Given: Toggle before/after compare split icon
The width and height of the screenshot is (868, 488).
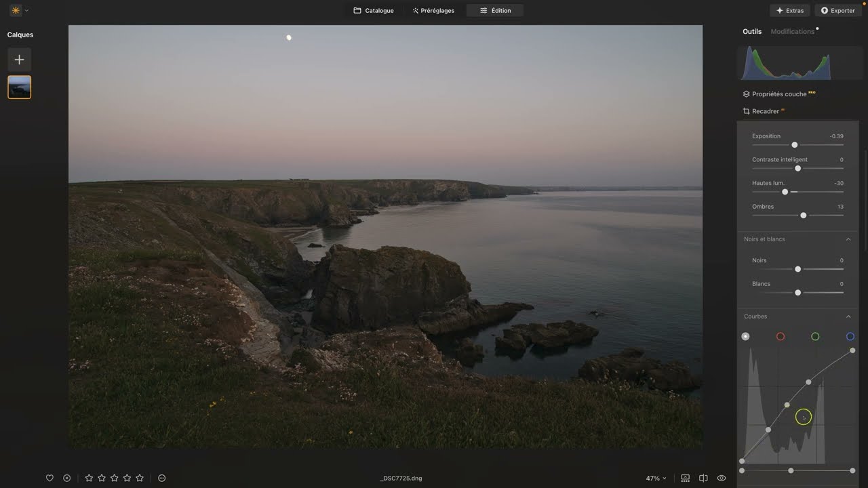Looking at the screenshot, I should coord(703,478).
